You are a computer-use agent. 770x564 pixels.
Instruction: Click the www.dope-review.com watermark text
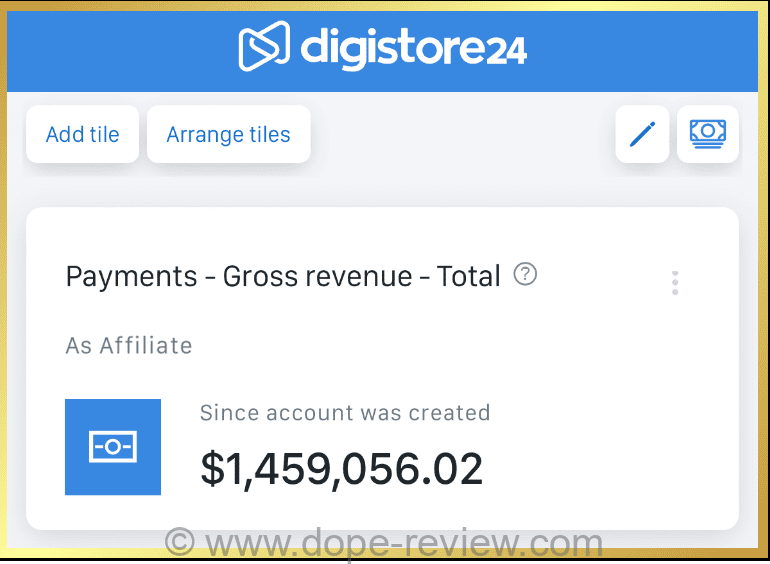click(x=400, y=545)
